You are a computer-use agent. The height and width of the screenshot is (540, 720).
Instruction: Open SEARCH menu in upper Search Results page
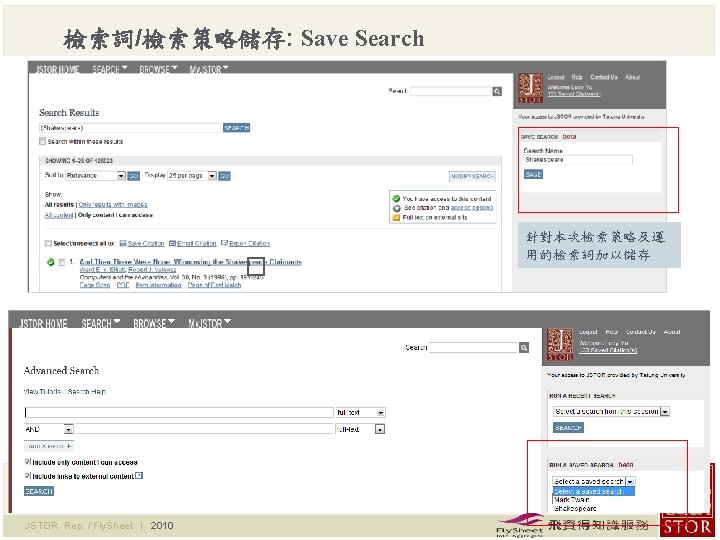point(110,69)
